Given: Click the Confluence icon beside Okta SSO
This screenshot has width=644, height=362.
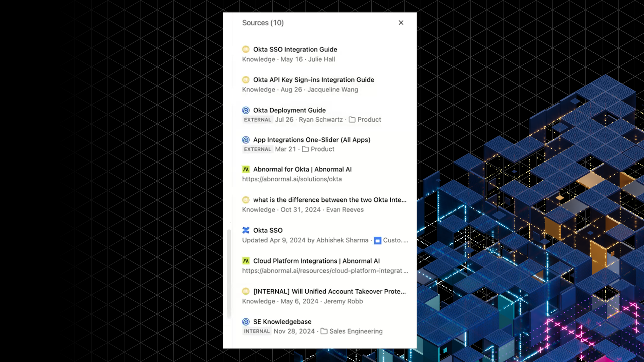Looking at the screenshot, I should 246,230.
